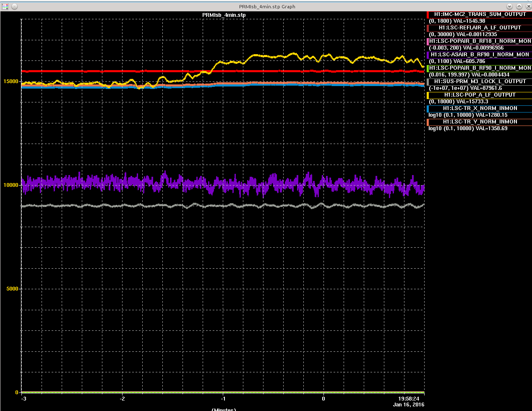
Task: Click the 10000 label on the Y axis
Action: (11, 185)
